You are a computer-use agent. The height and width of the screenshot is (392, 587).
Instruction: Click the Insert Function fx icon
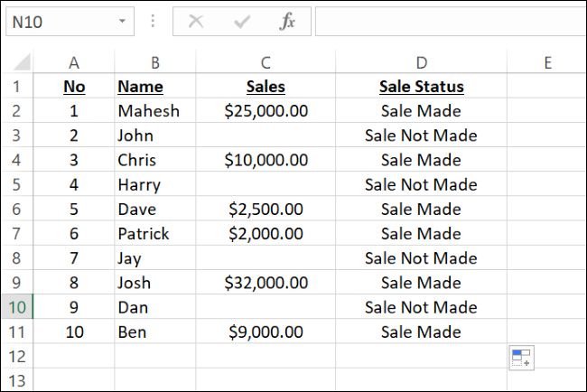point(287,22)
